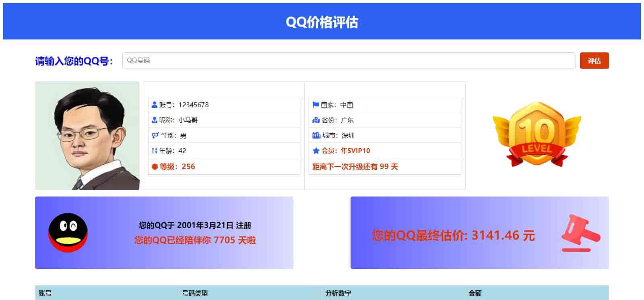This screenshot has height=300, width=644.
Task: Click the 请输入您的QQ号 label
Action: click(x=74, y=61)
